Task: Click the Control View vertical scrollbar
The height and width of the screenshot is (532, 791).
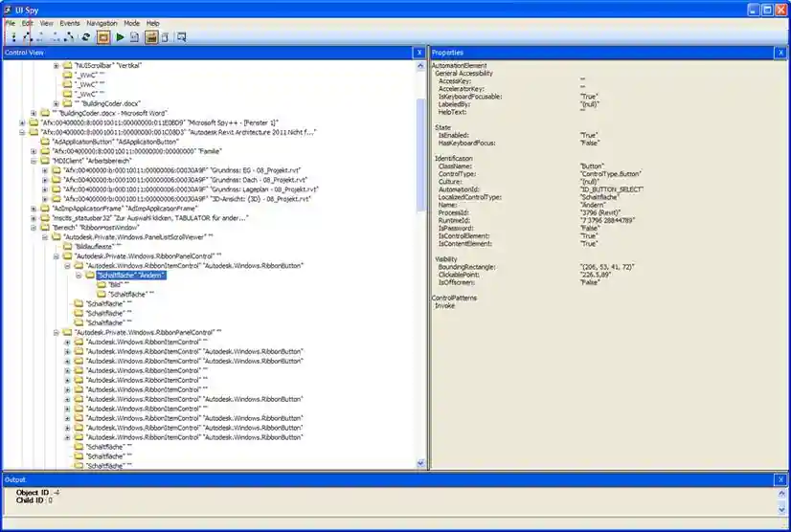Action: pos(420,153)
